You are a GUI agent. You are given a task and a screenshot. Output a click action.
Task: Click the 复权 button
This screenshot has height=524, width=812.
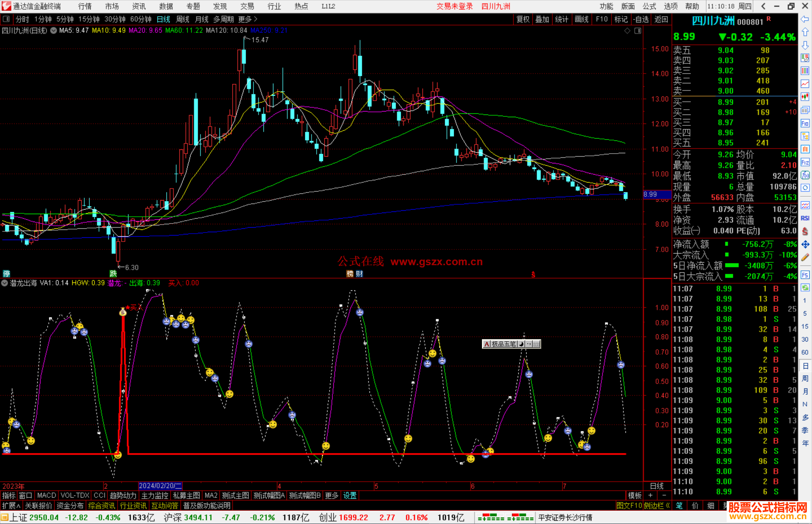pos(523,19)
